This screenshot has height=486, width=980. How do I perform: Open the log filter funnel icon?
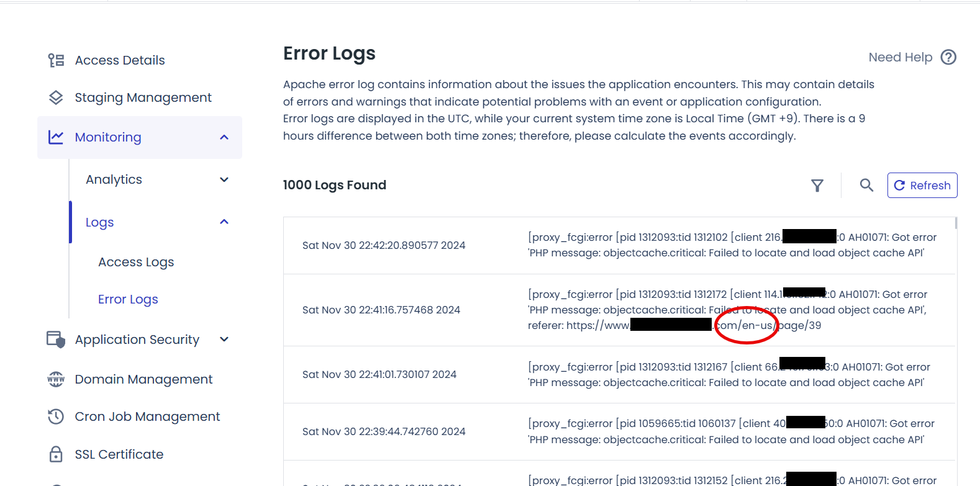click(817, 185)
